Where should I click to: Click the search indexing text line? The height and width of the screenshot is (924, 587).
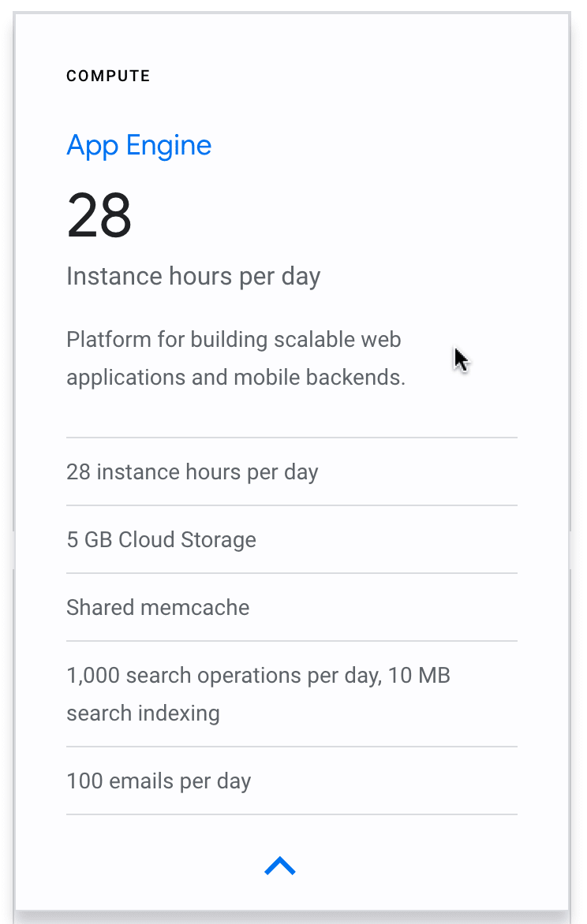pyautogui.click(x=143, y=713)
